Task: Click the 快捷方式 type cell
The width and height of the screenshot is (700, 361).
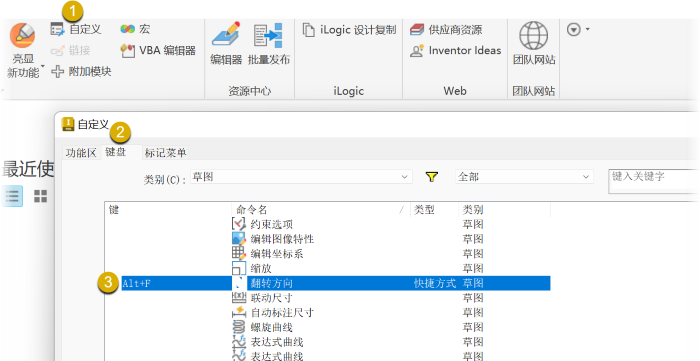Action: tap(435, 283)
